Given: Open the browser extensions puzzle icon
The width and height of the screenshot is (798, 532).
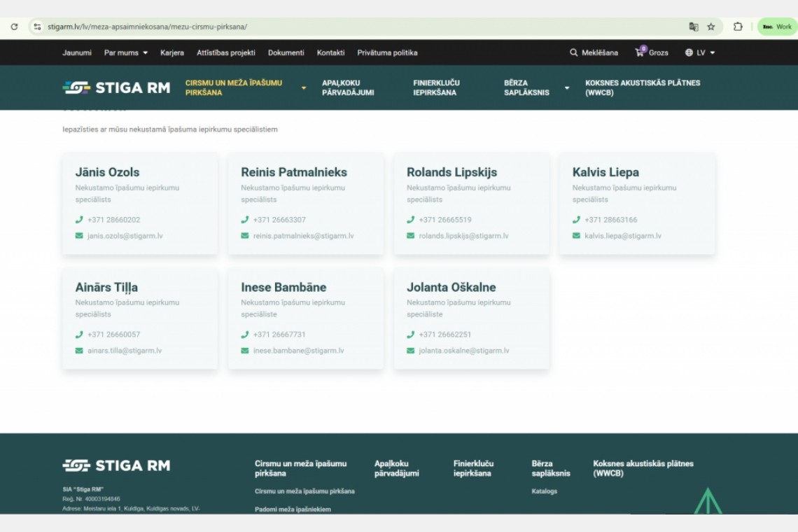Looking at the screenshot, I should tap(738, 27).
